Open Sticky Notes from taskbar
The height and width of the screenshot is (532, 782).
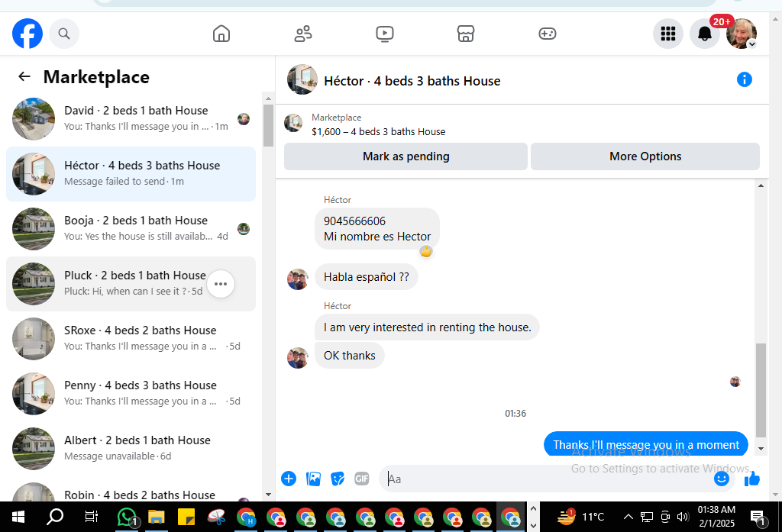click(186, 517)
